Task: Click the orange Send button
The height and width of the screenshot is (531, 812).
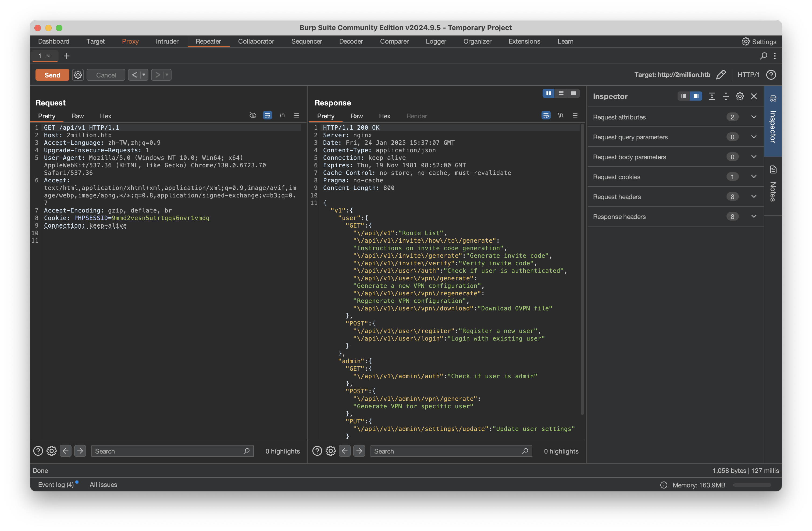Action: pyautogui.click(x=52, y=75)
